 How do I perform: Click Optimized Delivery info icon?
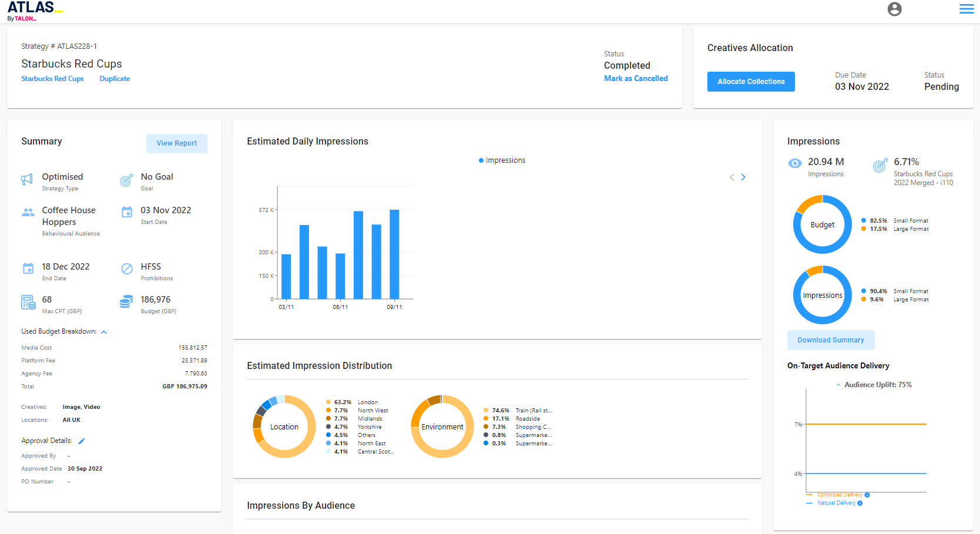point(867,495)
